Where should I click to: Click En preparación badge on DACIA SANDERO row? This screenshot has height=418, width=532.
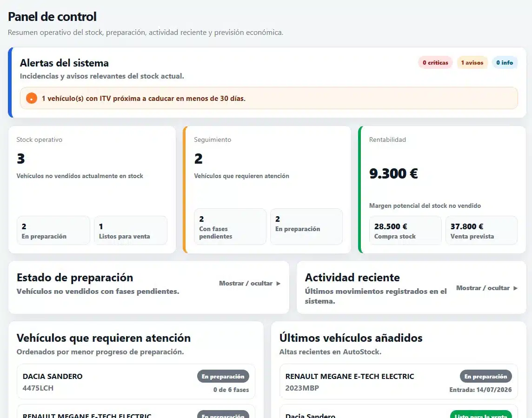(223, 376)
